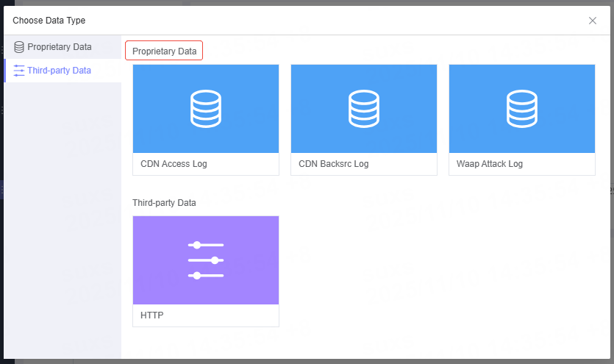Screen dimensions: 614x364
Task: Click the red-outlined Proprietary Data section heading
Action: click(x=164, y=51)
